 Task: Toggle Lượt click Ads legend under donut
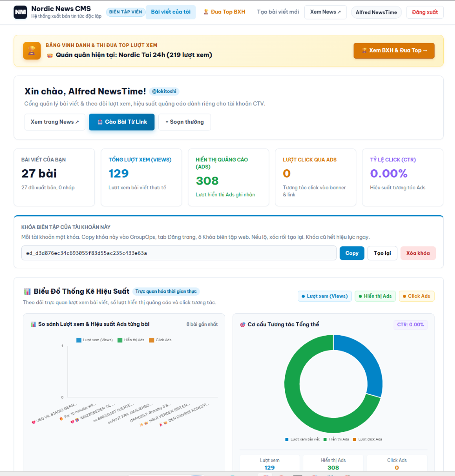368,439
